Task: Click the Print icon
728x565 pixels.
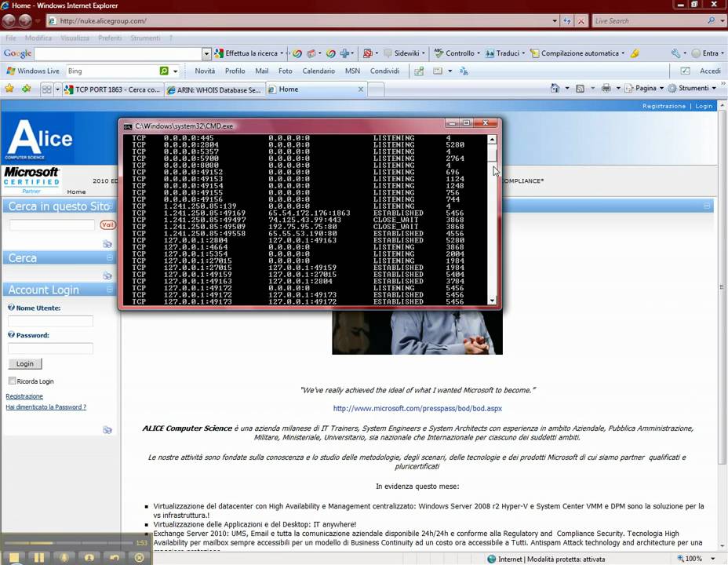Action: point(606,88)
